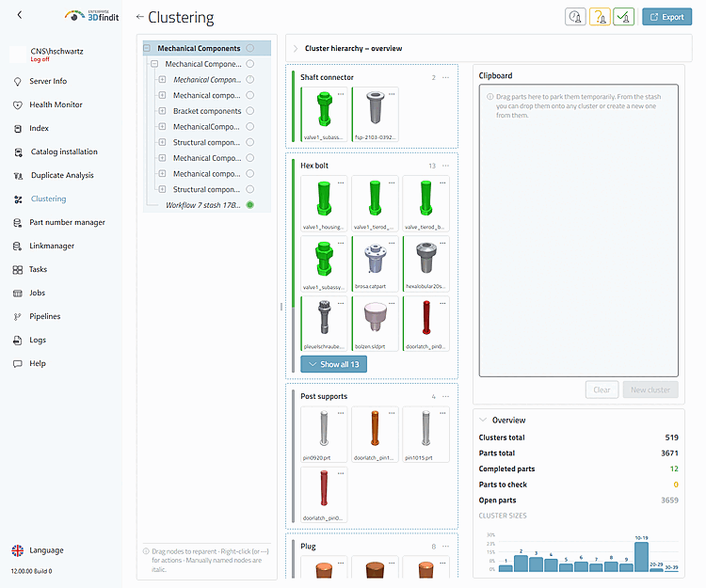The image size is (706, 588).
Task: Open Pipelines page
Action: point(44,316)
